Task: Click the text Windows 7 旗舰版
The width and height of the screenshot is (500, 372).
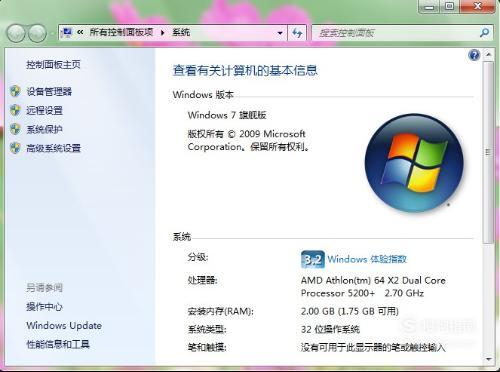Action: [227, 115]
